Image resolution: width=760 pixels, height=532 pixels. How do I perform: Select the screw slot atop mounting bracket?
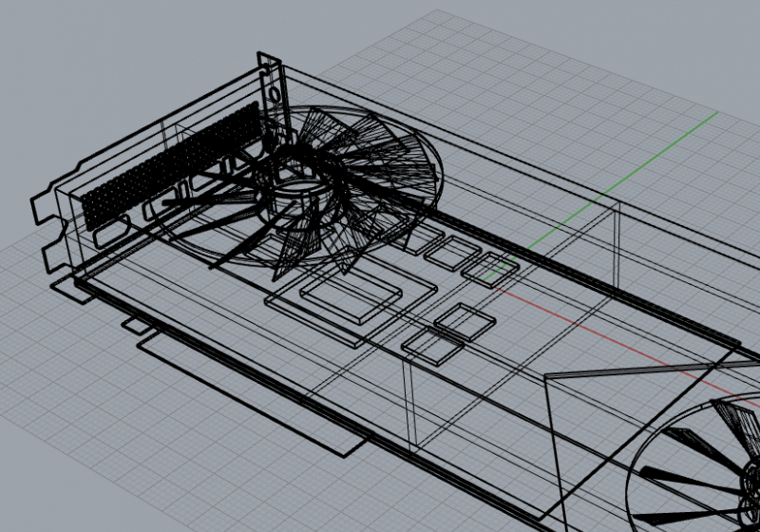point(274,95)
